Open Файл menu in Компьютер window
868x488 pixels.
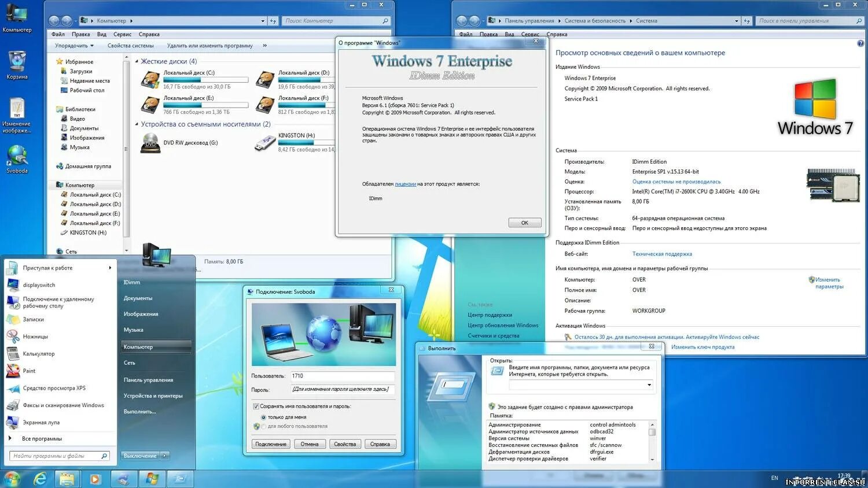[58, 34]
